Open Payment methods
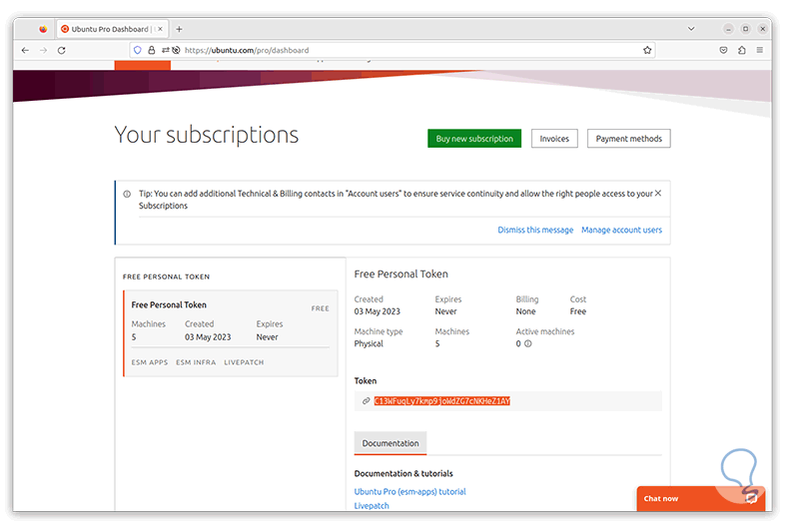 [x=629, y=139]
